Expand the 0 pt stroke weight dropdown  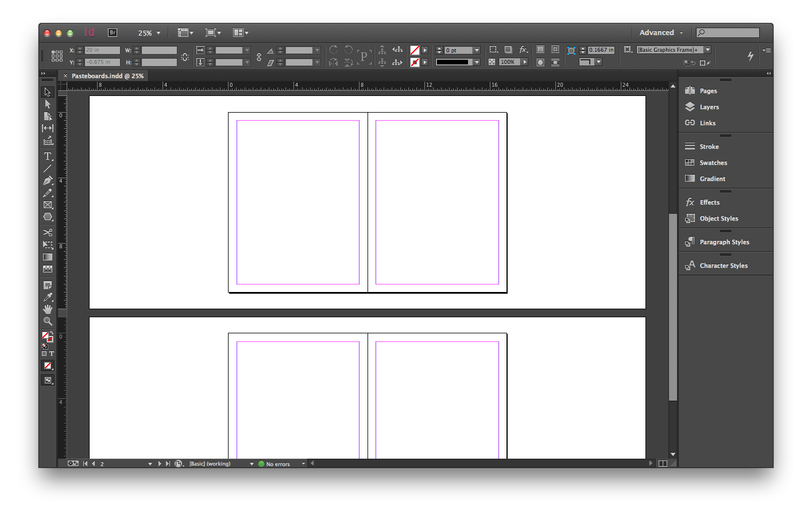pos(477,51)
